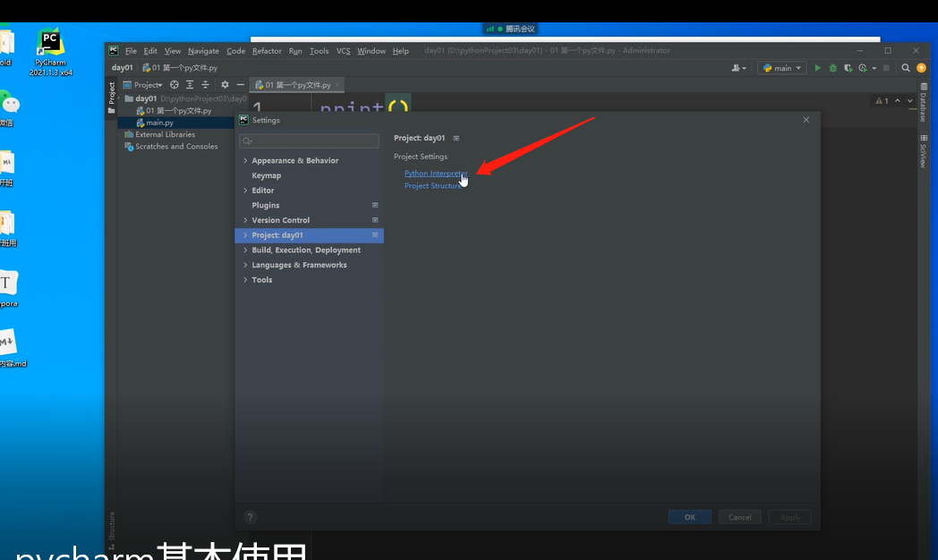The width and height of the screenshot is (938, 560).
Task: Open the Navigate menu
Action: [x=203, y=51]
